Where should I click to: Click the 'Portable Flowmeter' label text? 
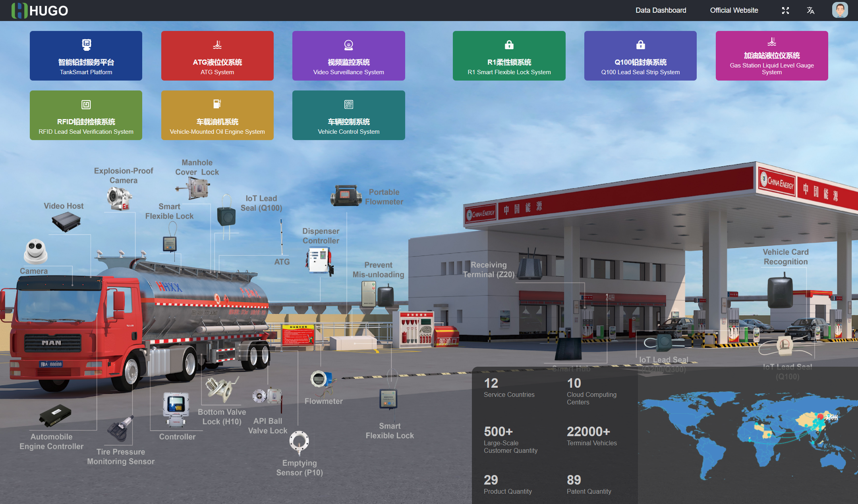[384, 197]
